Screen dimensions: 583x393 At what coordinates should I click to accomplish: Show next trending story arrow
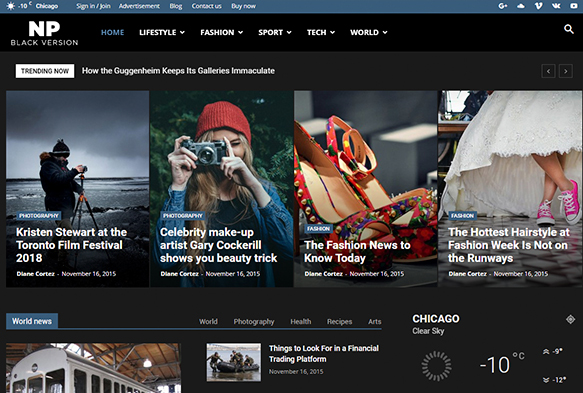(x=566, y=71)
